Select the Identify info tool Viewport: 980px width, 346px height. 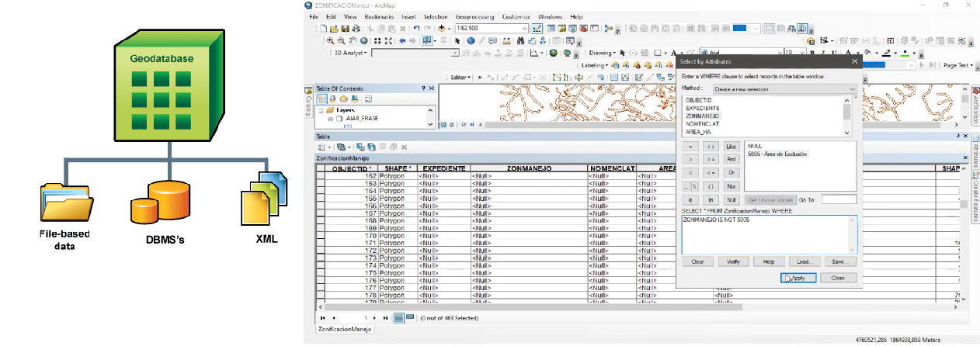[471, 41]
